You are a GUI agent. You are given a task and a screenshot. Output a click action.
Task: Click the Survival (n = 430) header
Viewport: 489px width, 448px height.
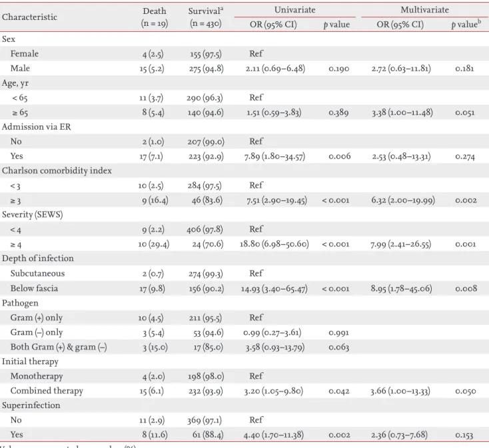(x=206, y=17)
